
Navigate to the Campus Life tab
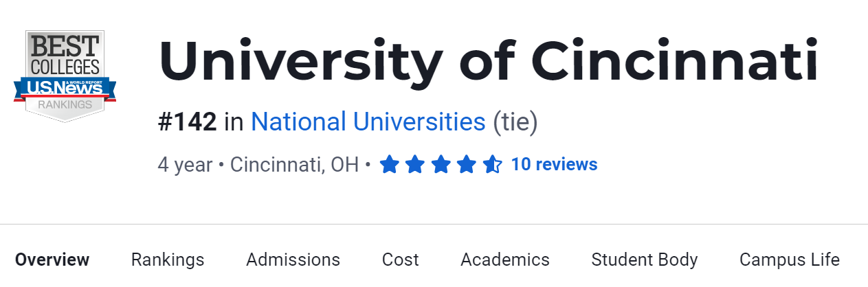pyautogui.click(x=790, y=260)
